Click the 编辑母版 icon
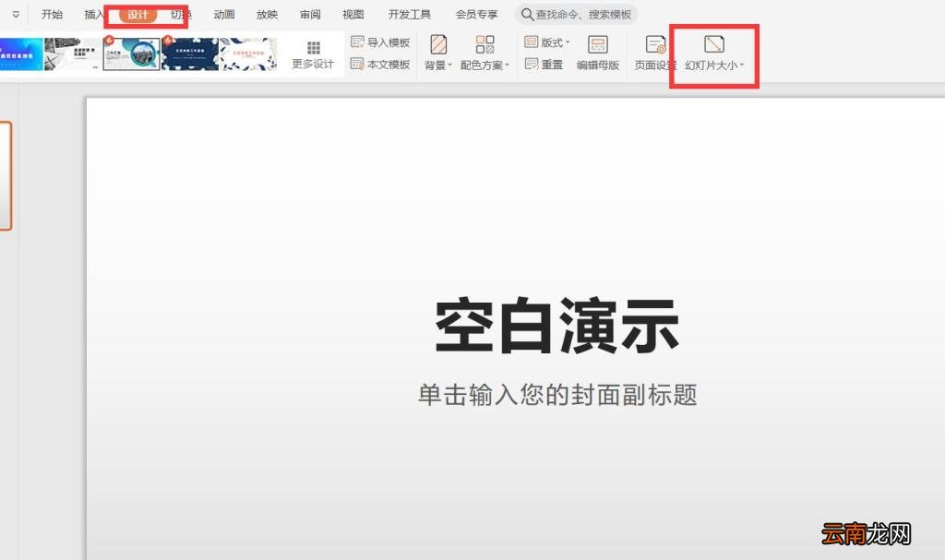This screenshot has height=560, width=945. (x=598, y=44)
